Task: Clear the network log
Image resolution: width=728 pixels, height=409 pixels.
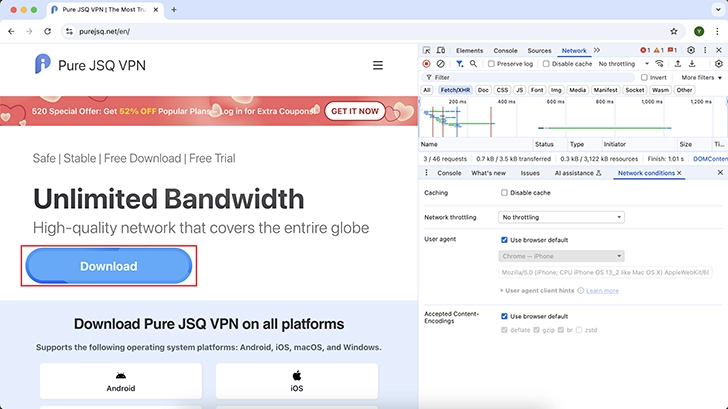Action: [441, 63]
